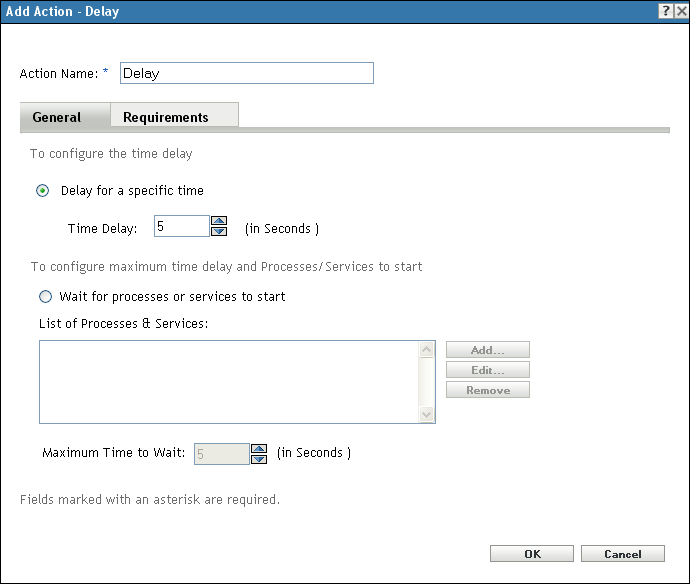This screenshot has width=690, height=584.
Task: Click 'To configure the time delay' text
Action: point(111,154)
